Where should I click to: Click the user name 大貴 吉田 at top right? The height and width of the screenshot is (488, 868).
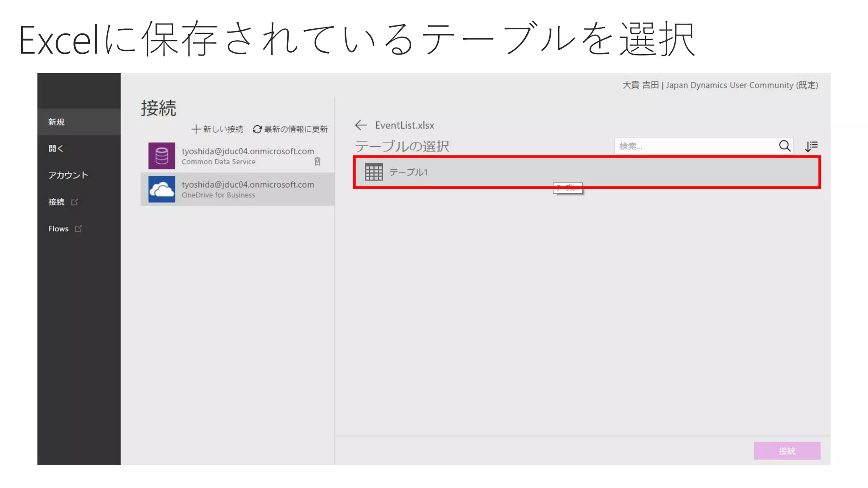pyautogui.click(x=640, y=85)
